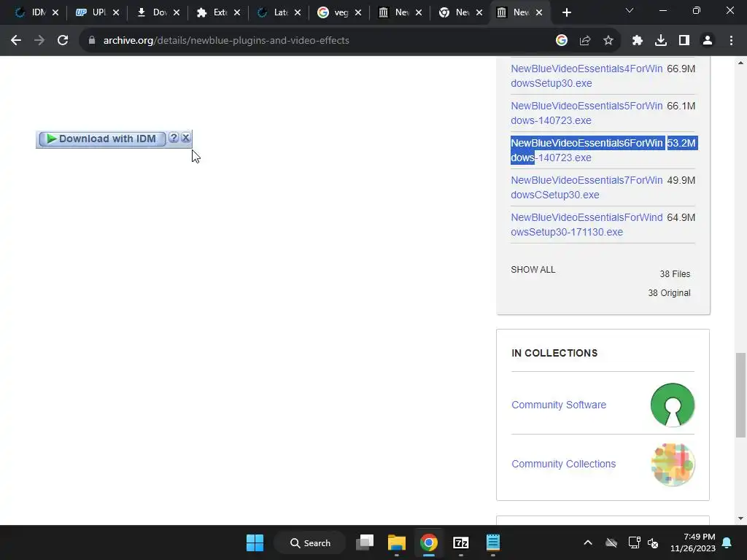Click the network display tray icon

click(x=634, y=542)
